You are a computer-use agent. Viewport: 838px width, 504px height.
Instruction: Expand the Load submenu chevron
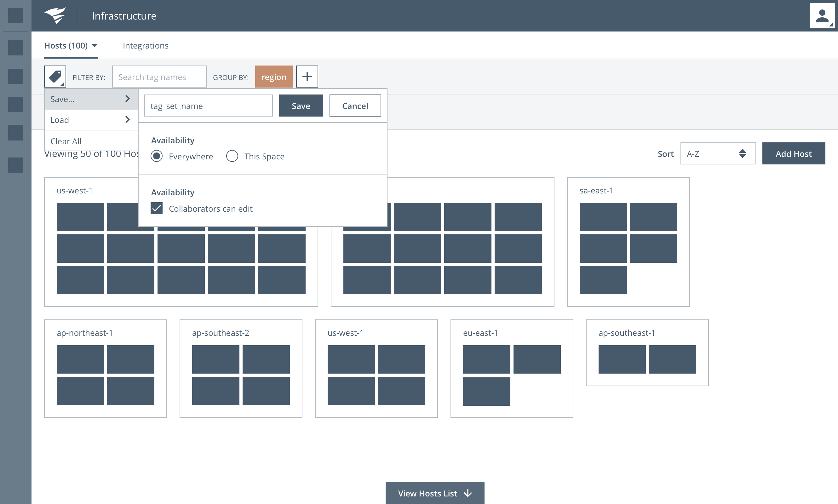[x=127, y=120]
